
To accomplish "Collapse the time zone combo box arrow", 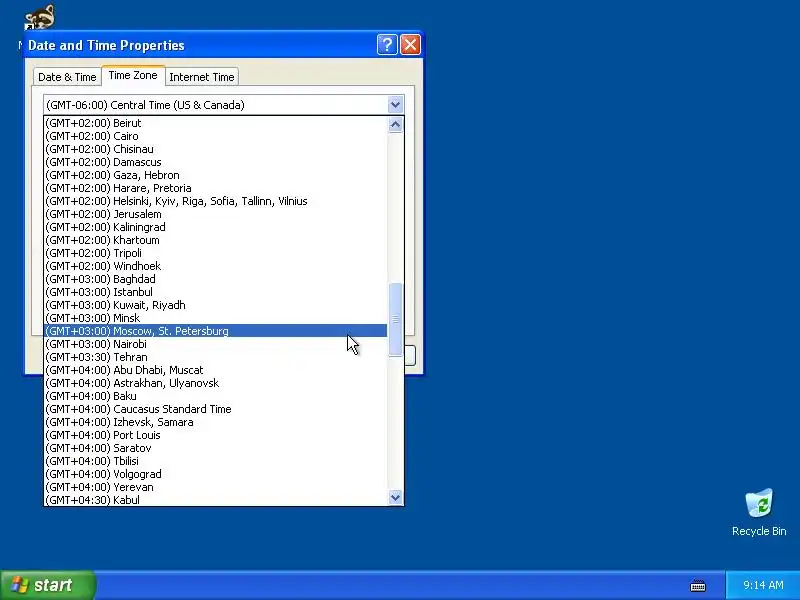I will tap(395, 105).
